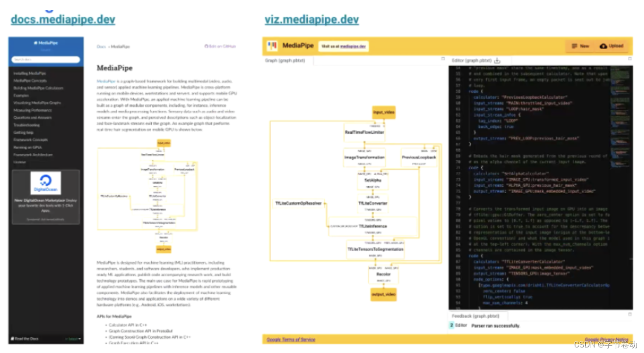Click 'Graph Construction API in ProtoBuf' list item
The width and height of the screenshot is (644, 353).
[141, 331]
